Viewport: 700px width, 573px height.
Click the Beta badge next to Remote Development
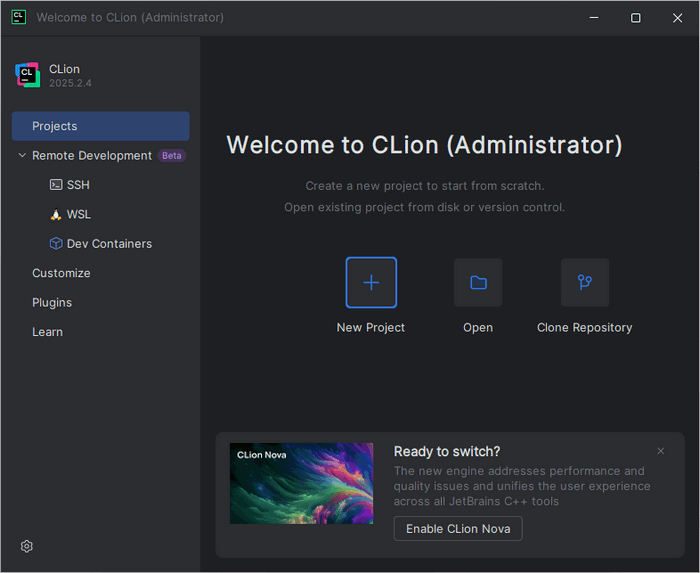(172, 156)
